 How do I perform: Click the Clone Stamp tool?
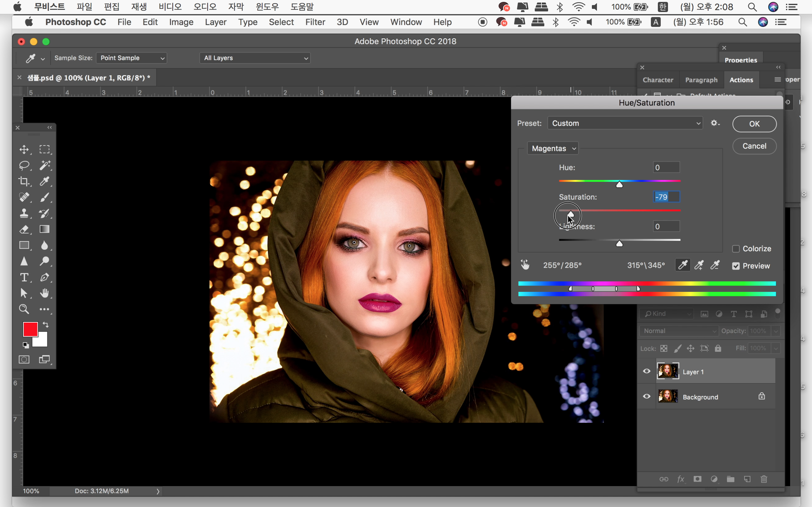tap(24, 213)
